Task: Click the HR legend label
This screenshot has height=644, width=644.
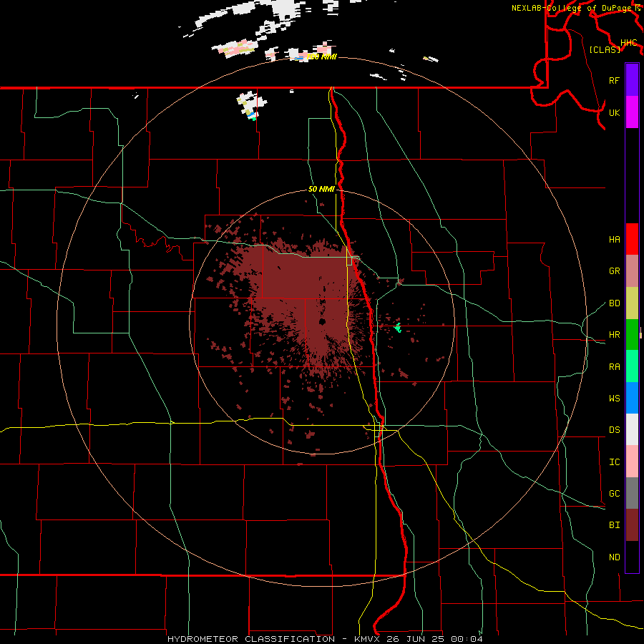Action: (x=614, y=335)
